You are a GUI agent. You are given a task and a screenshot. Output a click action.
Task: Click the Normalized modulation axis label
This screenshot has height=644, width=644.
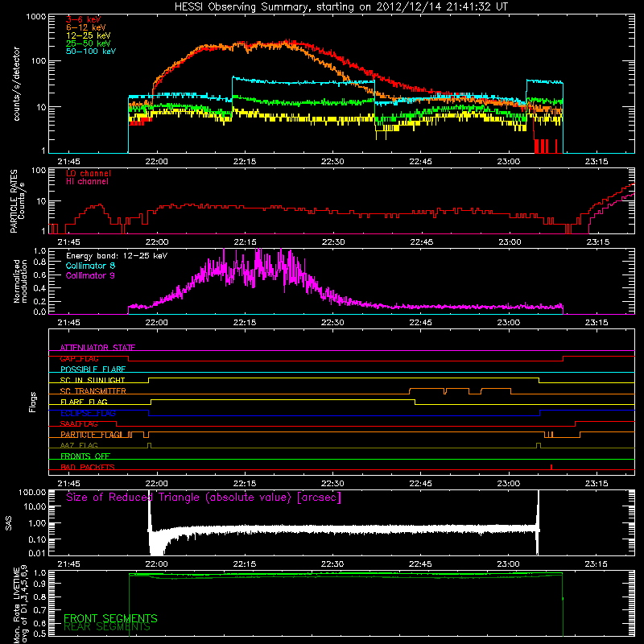[20, 281]
